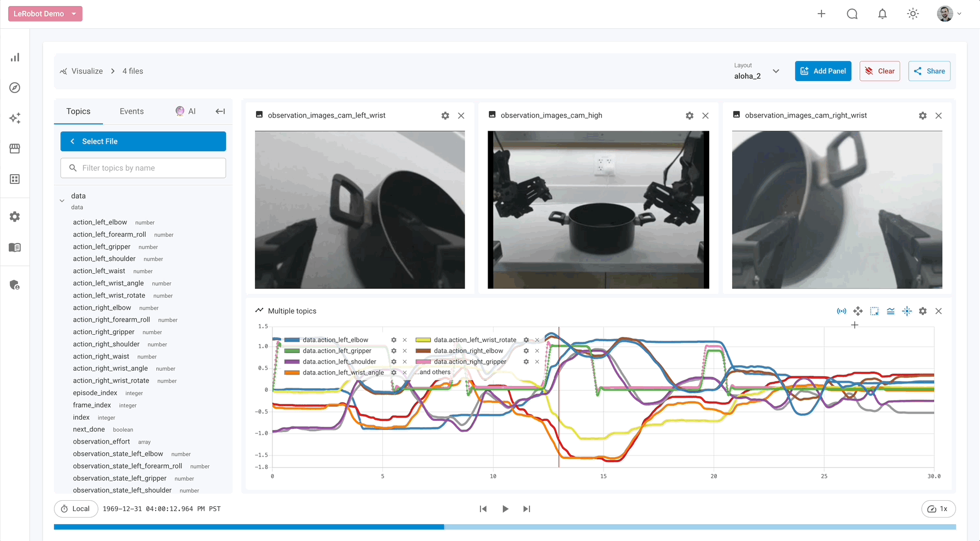Toggle the light/dark theme sun icon
The width and height of the screenshot is (980, 541).
click(x=913, y=14)
